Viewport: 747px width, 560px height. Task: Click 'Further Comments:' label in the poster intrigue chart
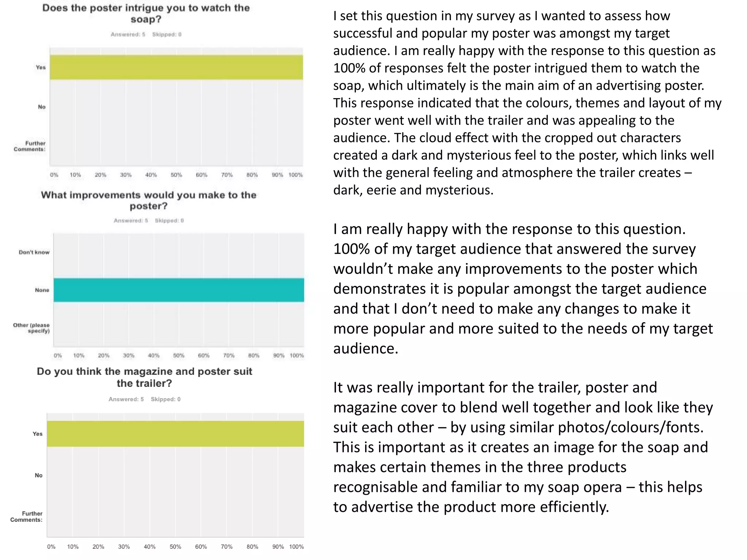(30, 146)
